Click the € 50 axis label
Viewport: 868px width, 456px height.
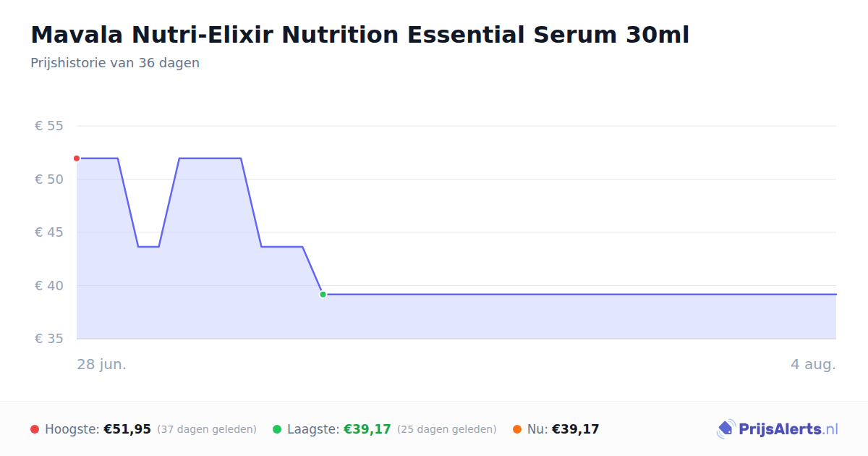49,180
